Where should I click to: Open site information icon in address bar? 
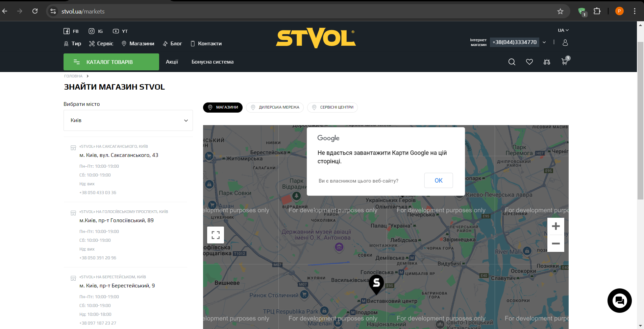(53, 11)
